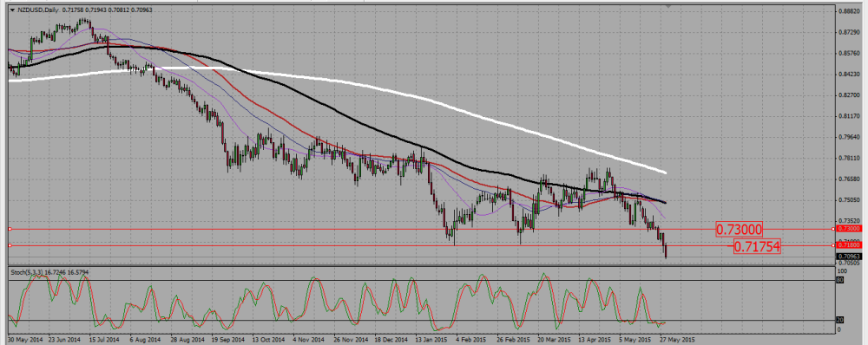Select the red 0.71754 text label
This screenshot has width=868, height=345.
pos(757,246)
